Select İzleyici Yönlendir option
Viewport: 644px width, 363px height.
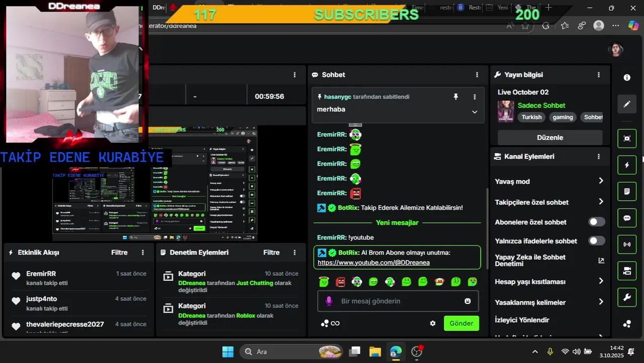pos(522,320)
